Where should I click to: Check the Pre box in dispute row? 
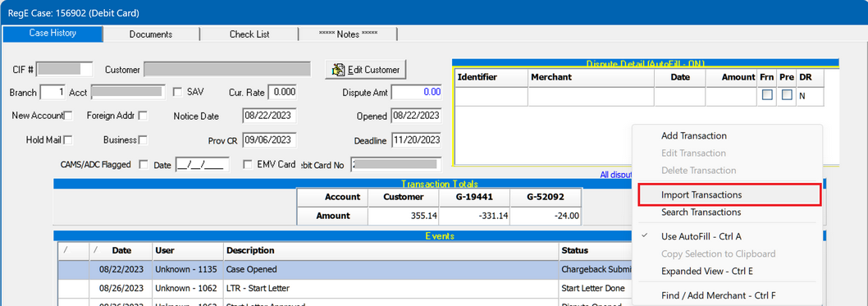pyautogui.click(x=787, y=95)
